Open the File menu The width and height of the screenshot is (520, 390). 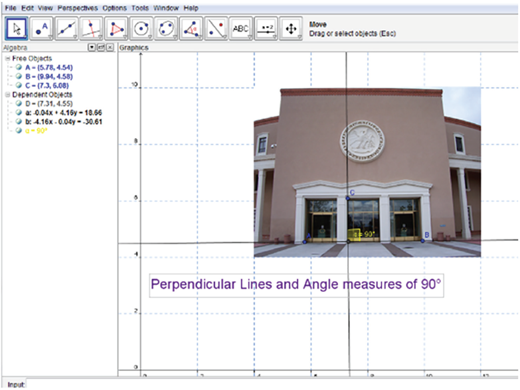[x=10, y=8]
